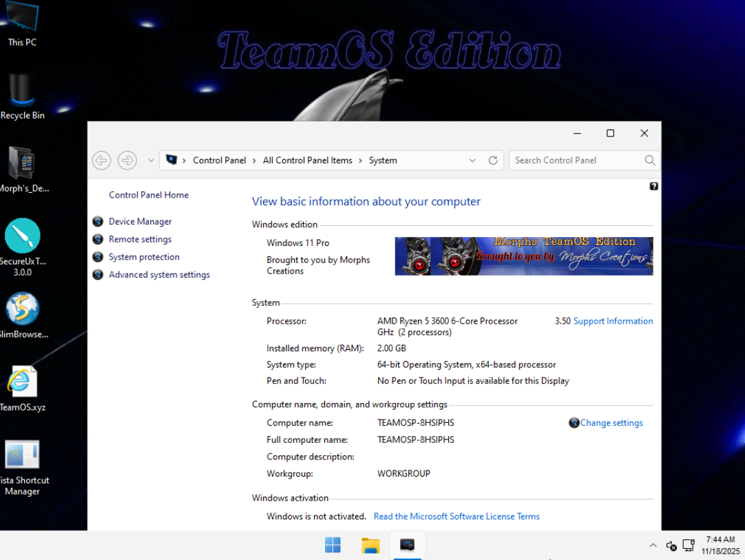Open File Explorer from the taskbar

point(370,546)
